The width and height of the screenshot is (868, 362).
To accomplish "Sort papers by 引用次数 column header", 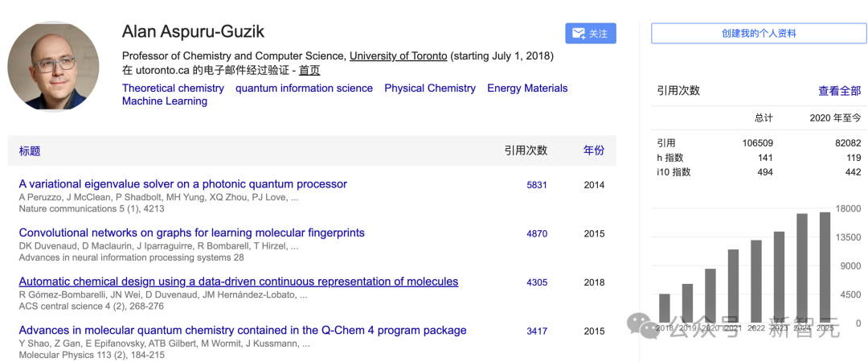I will point(526,150).
